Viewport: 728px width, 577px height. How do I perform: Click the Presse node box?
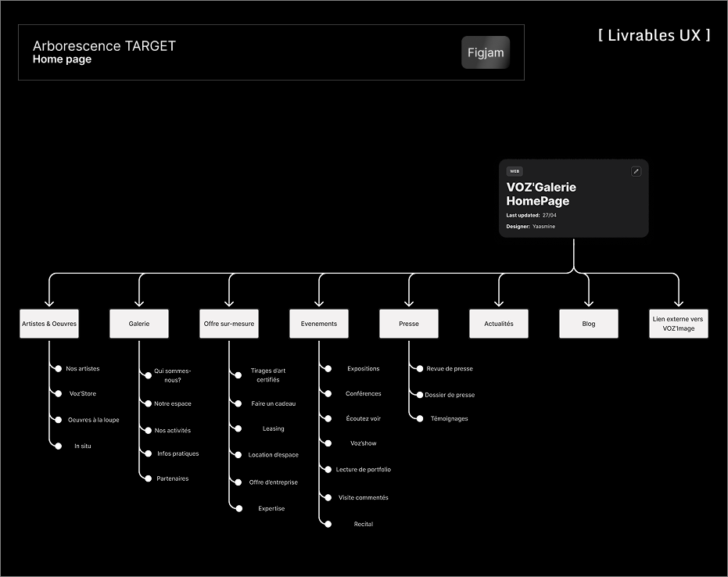[409, 324]
